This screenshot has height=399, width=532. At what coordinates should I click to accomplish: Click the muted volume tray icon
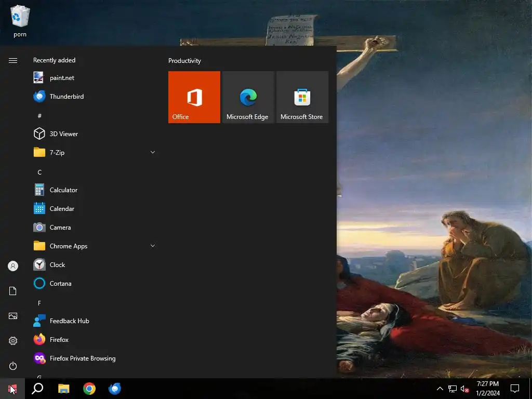pyautogui.click(x=464, y=389)
